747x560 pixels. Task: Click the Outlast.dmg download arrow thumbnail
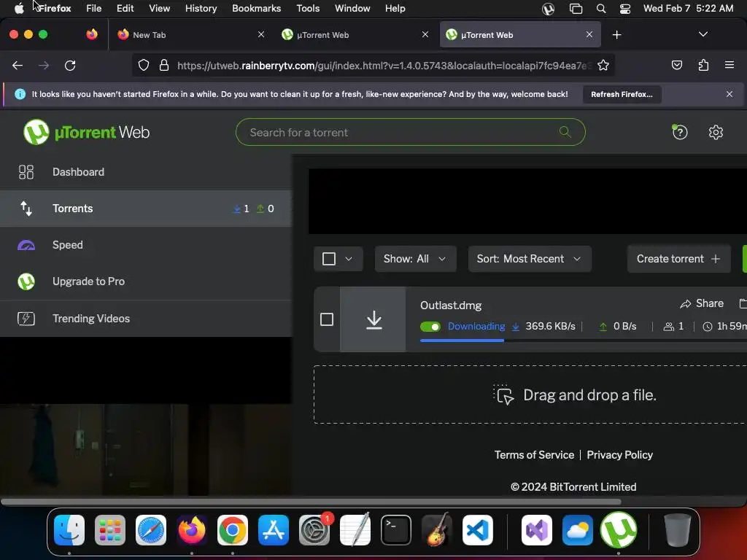point(374,319)
